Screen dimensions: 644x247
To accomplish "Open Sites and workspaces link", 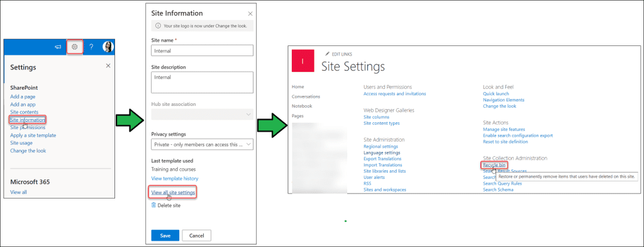I will point(385,190).
